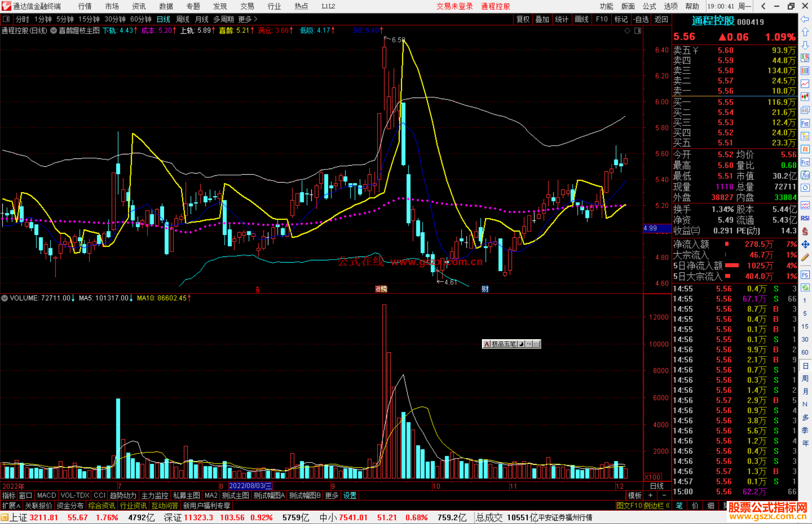Click the four-way move arrows icon
Viewport: 812px width, 524px height.
pos(805,245)
